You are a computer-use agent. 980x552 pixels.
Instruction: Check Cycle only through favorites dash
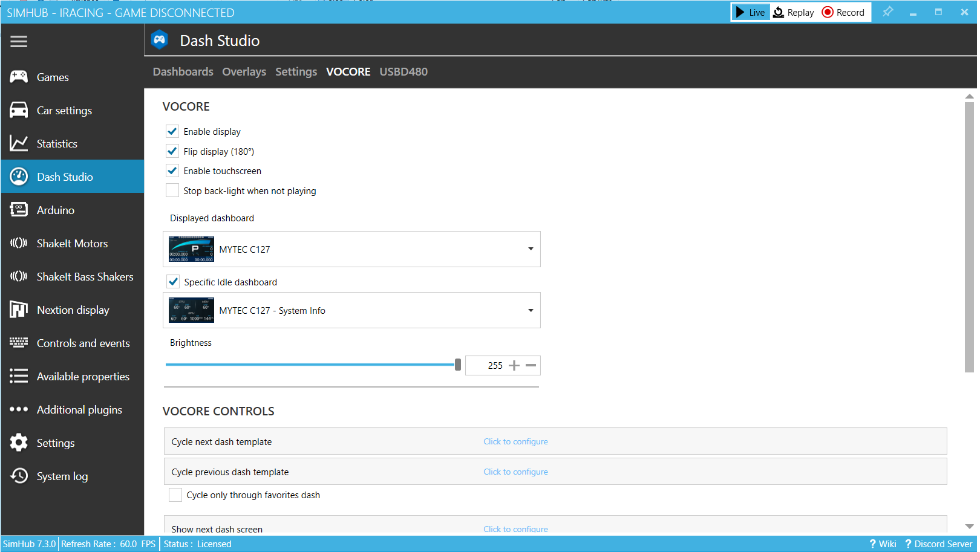coord(175,495)
